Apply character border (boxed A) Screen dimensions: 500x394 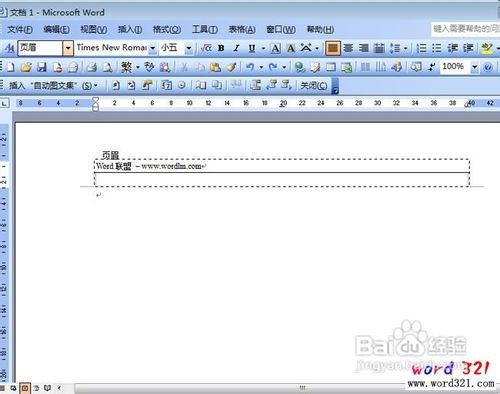[x=275, y=48]
